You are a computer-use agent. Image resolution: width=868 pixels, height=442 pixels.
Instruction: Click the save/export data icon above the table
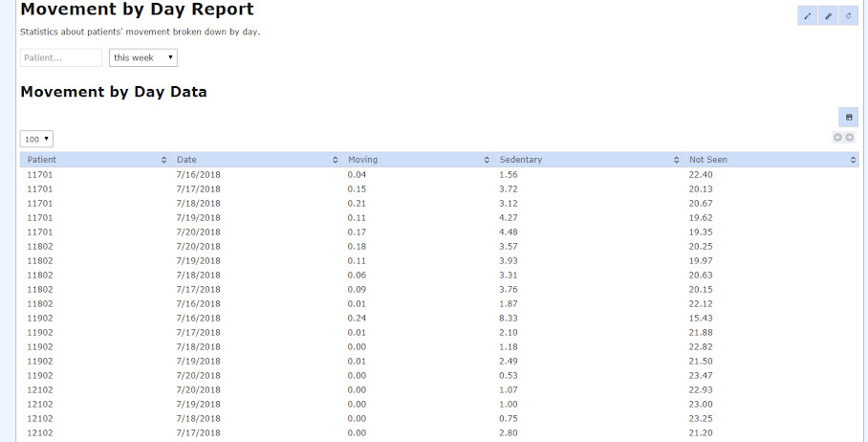(x=849, y=118)
